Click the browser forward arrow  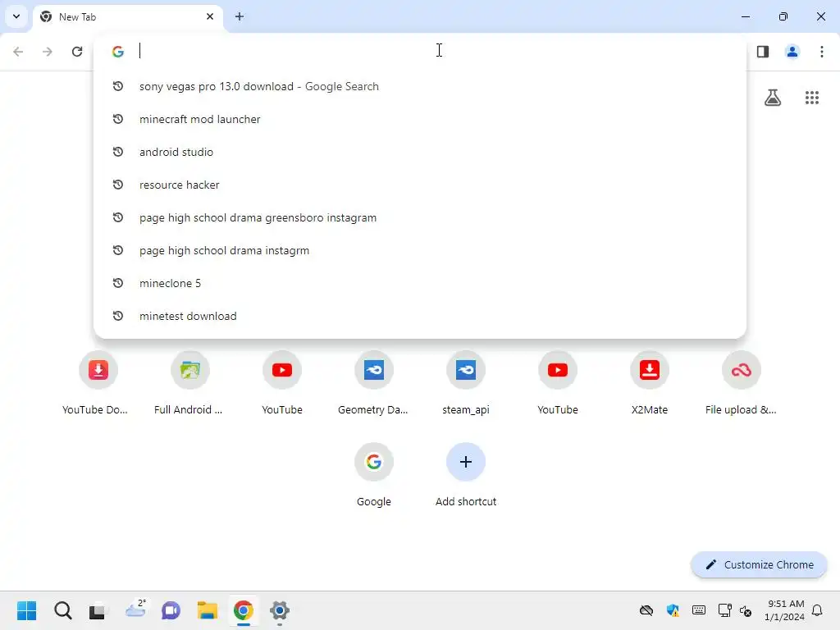click(x=48, y=52)
